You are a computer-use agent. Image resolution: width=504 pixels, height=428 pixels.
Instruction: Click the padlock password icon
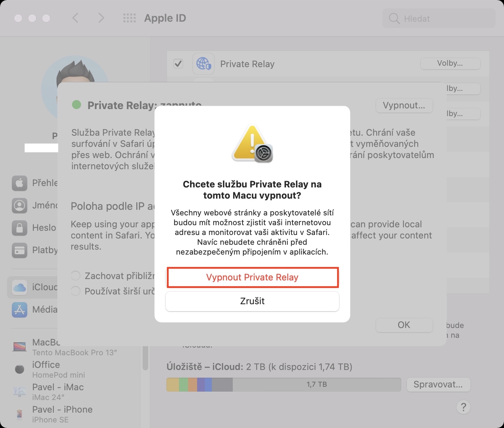tap(20, 228)
